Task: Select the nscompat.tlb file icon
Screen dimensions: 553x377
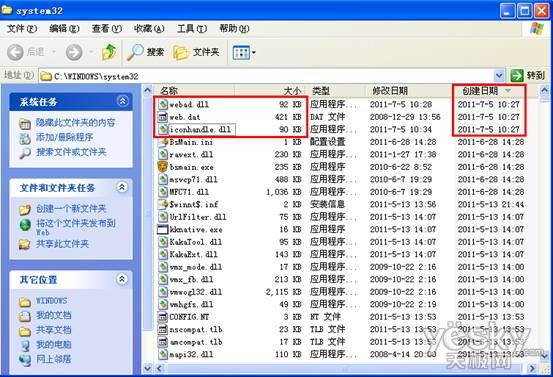Action: (163, 329)
